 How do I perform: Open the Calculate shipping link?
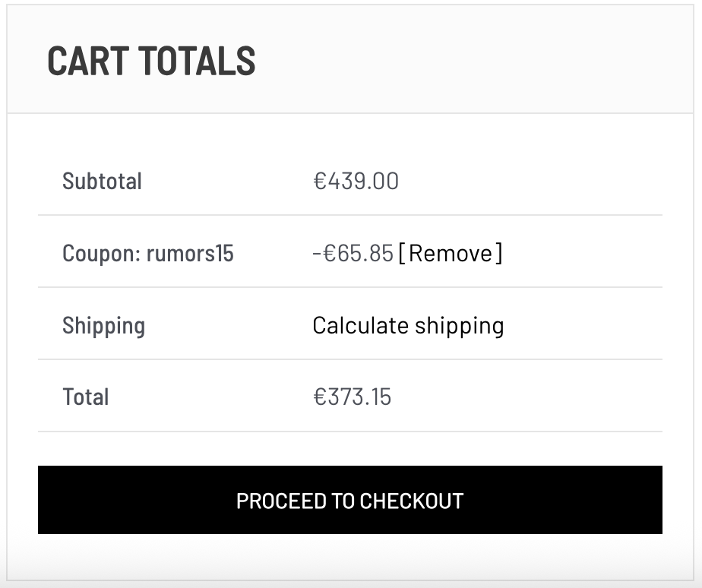408,325
